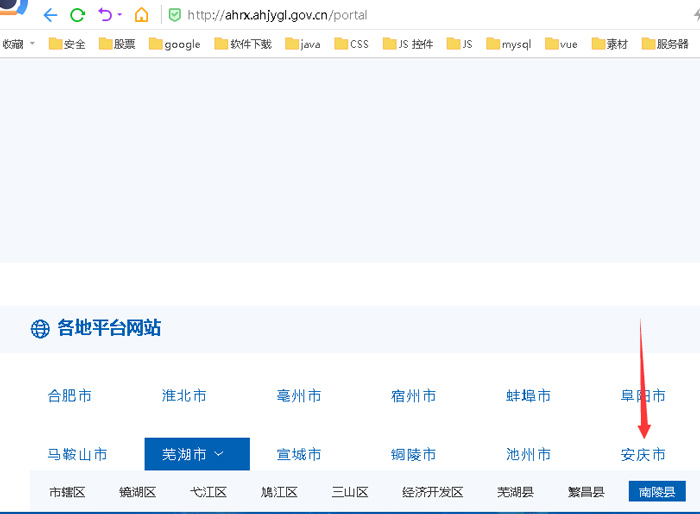The image size is (700, 514).
Task: Open the 素材 bookmark folder
Action: [610, 44]
